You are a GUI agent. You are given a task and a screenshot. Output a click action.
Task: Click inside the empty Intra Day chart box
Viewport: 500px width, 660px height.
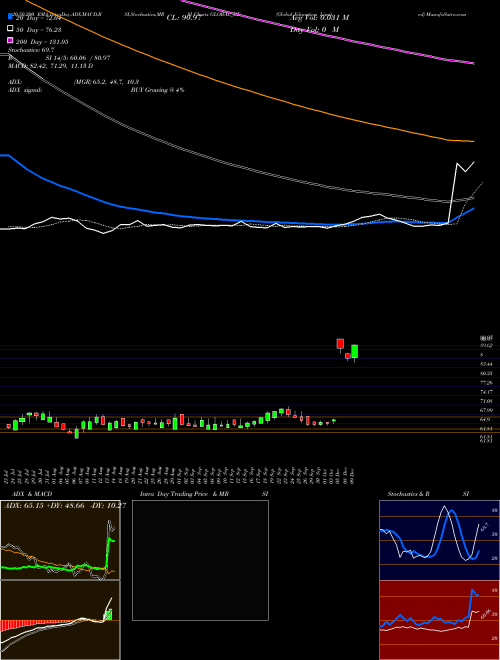pyautogui.click(x=200, y=560)
